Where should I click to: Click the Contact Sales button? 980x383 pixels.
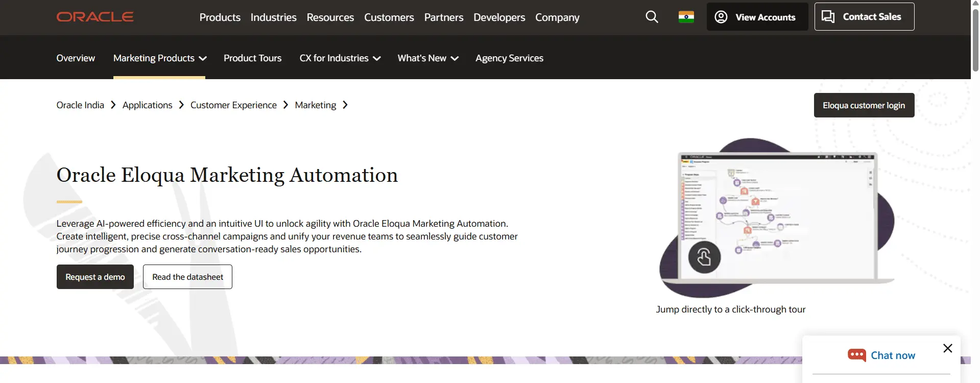pyautogui.click(x=864, y=17)
